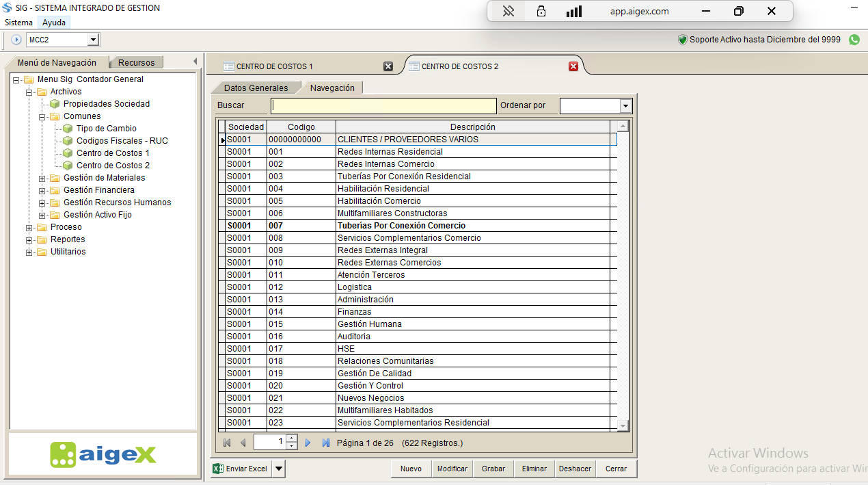Open the MCC2 combo box dropdown
This screenshot has height=485, width=868.
pyautogui.click(x=94, y=40)
